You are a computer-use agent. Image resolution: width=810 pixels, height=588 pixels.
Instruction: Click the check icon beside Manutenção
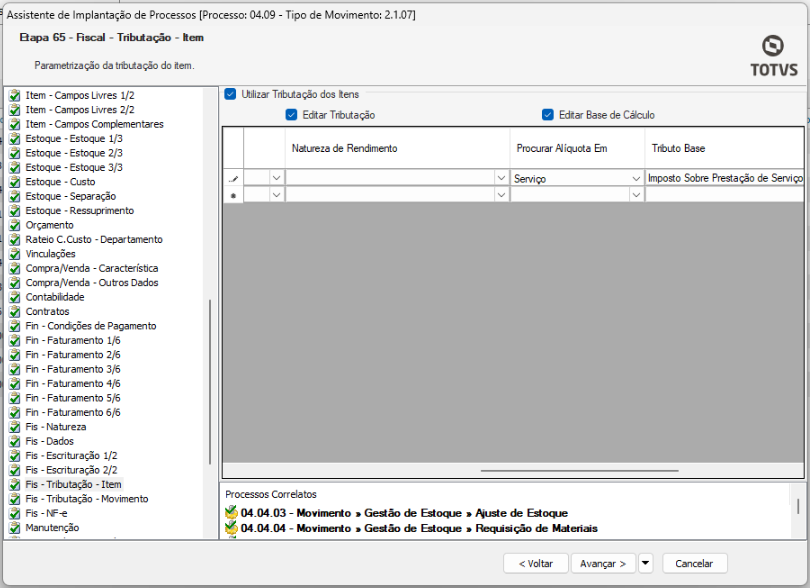[14, 528]
